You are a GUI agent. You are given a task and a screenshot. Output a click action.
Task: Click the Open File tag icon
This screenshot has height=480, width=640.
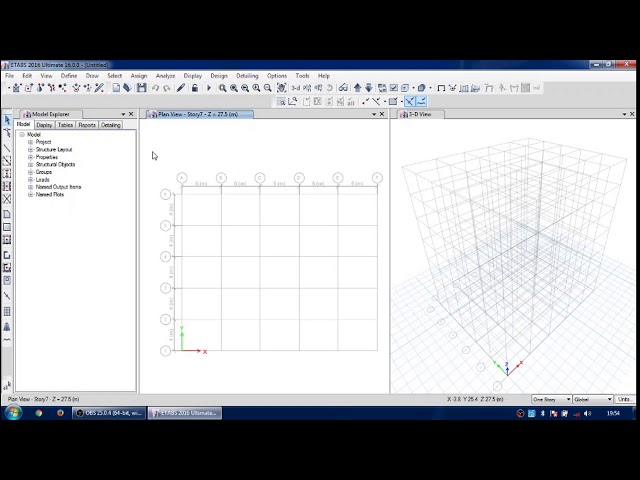127,88
